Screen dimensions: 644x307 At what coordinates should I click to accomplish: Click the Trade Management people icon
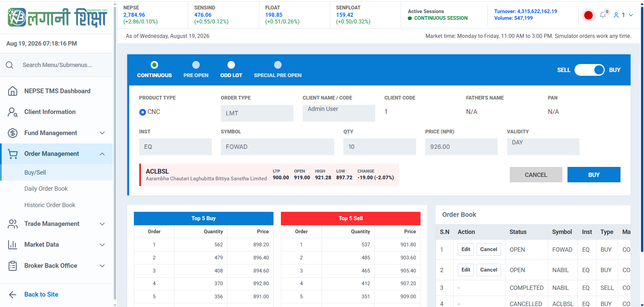click(x=13, y=224)
